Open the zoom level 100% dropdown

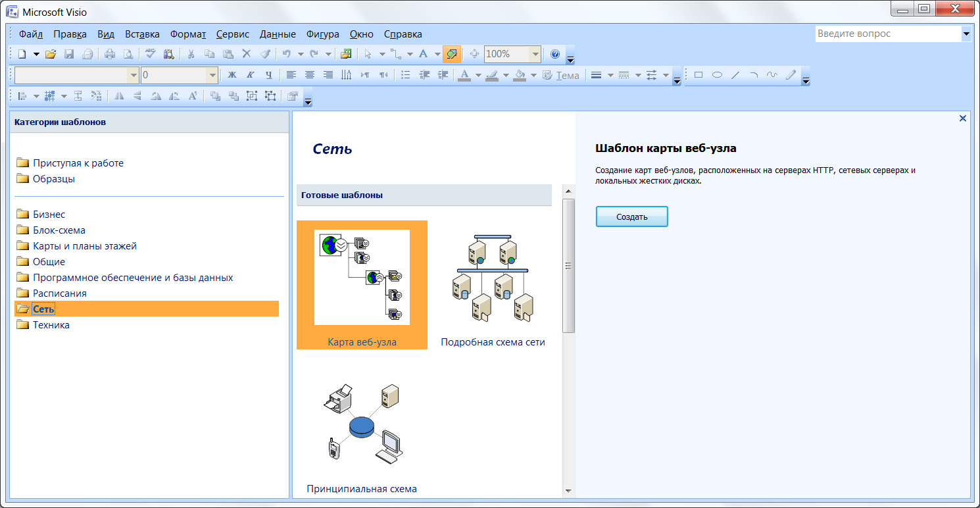pyautogui.click(x=535, y=54)
